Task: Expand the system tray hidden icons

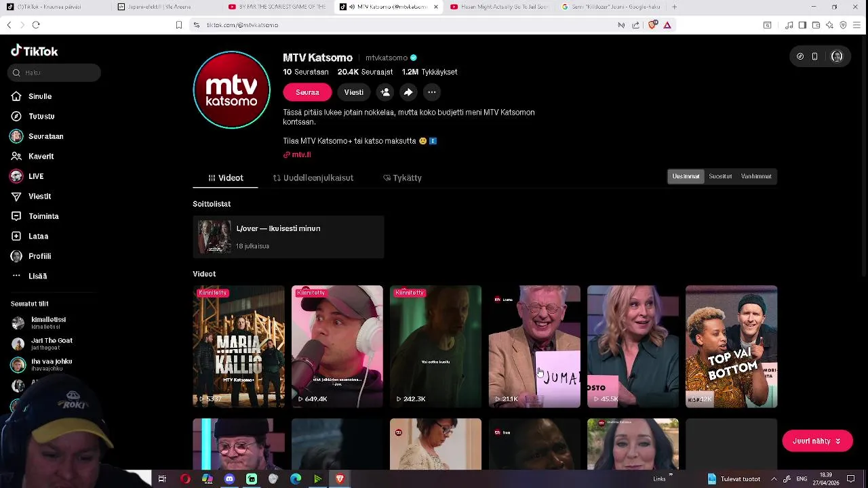Action: click(x=774, y=479)
